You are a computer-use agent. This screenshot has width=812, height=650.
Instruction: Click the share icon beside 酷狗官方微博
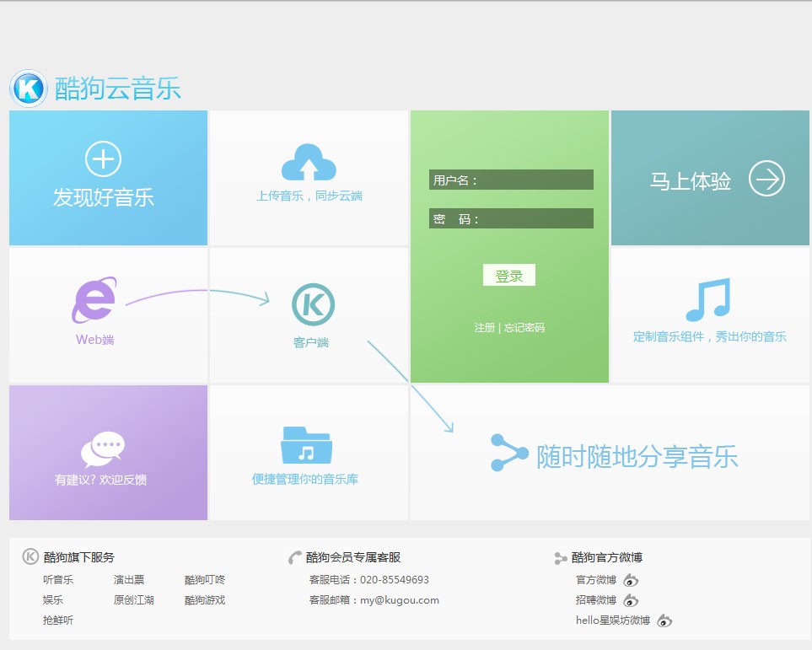pos(561,558)
